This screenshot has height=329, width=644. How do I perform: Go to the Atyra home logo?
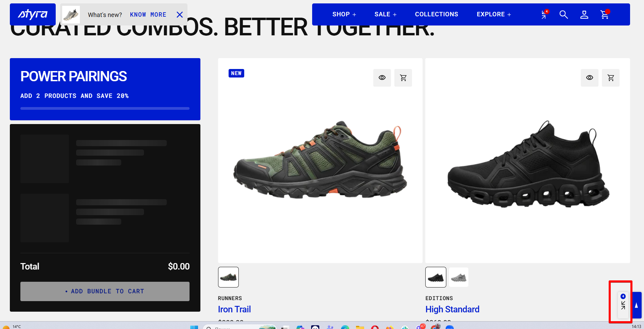click(33, 14)
